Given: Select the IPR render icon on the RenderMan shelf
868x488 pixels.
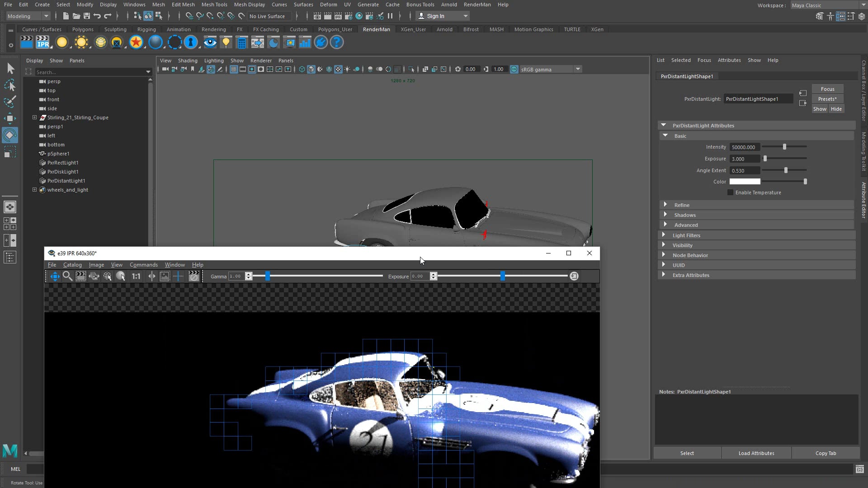Looking at the screenshot, I should click(x=43, y=42).
